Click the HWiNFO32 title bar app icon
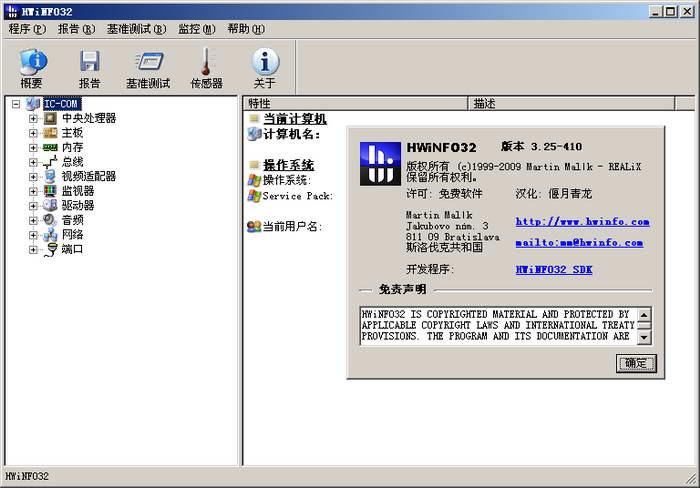Viewport: 700px width, 488px height. tap(12, 11)
